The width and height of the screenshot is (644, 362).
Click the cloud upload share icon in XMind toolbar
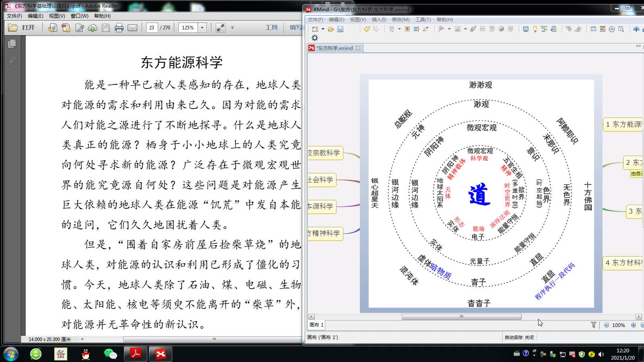(636, 29)
